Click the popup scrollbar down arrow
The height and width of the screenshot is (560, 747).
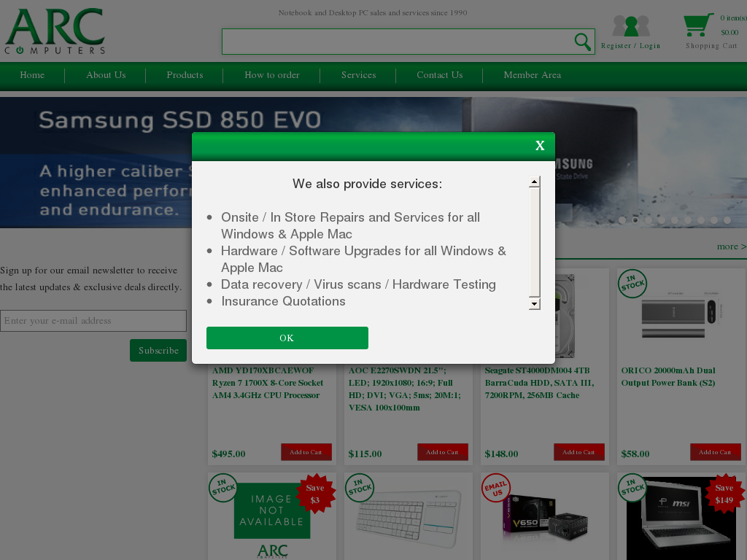point(535,304)
